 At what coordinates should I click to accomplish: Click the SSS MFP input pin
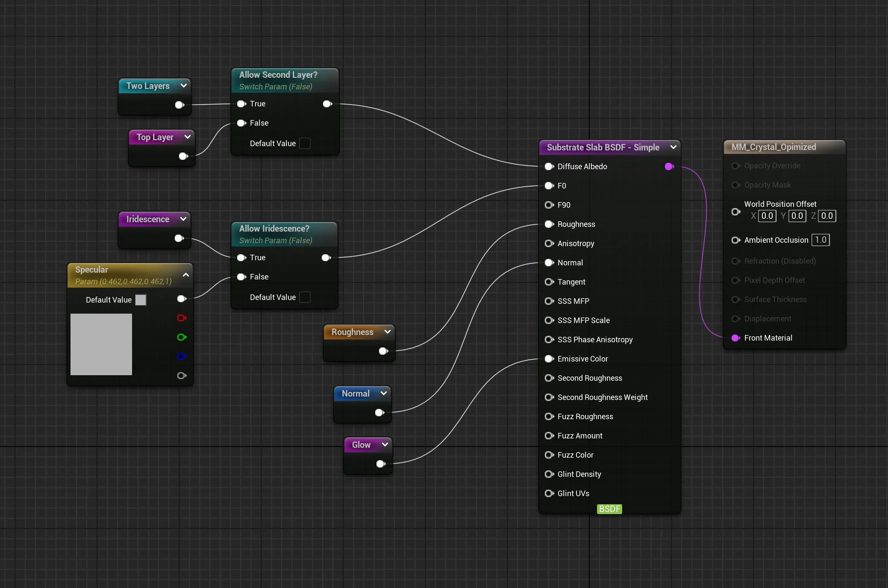click(x=549, y=301)
